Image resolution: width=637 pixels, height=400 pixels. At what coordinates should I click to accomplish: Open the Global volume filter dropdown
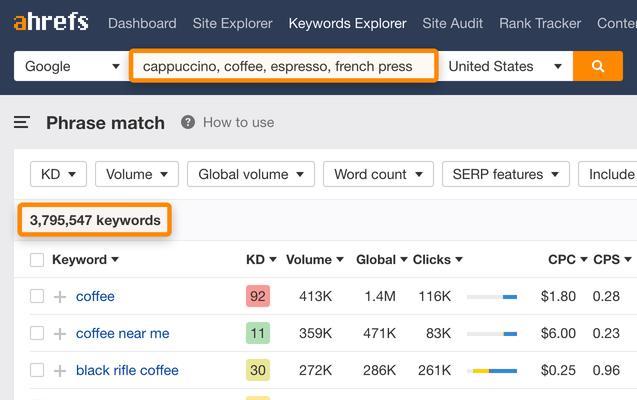point(251,174)
